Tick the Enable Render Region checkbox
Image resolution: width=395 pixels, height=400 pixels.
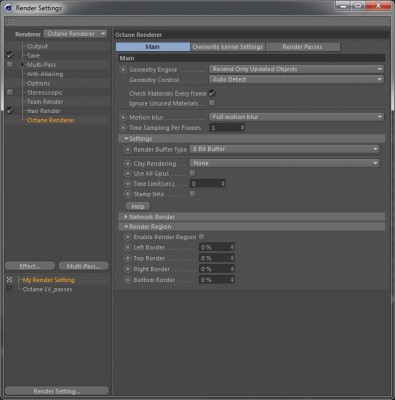click(x=202, y=237)
